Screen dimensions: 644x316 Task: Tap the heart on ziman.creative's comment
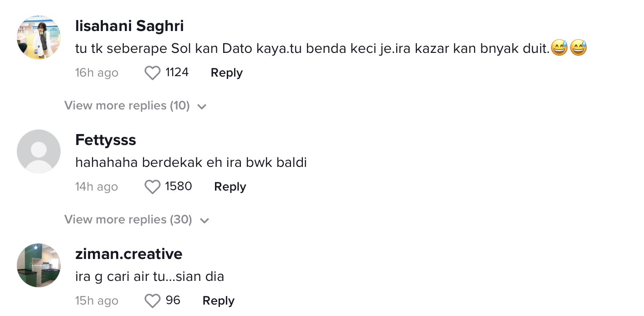click(152, 301)
